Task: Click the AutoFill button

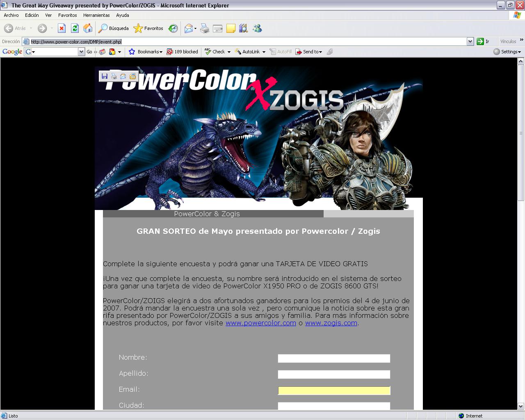Action: tap(281, 52)
